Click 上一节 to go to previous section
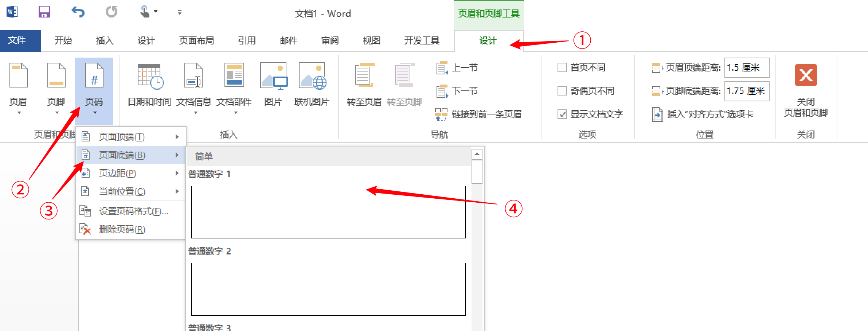The height and width of the screenshot is (331, 868). point(458,67)
